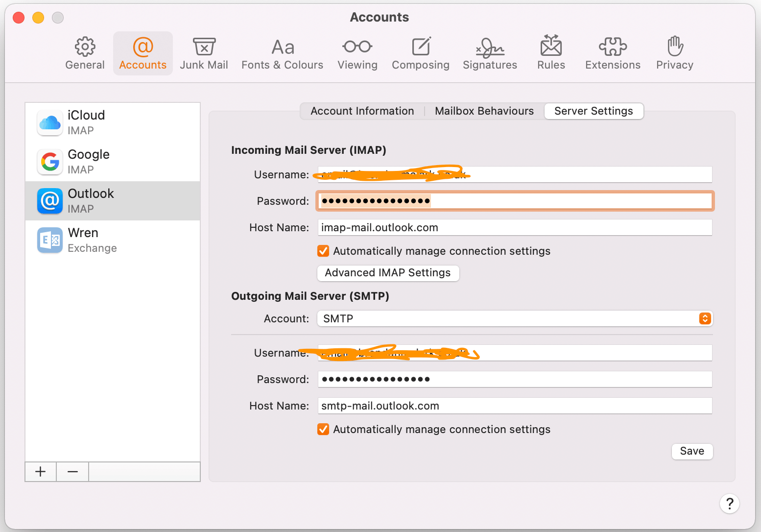
Task: Open the Viewing preferences pane
Action: [x=357, y=53]
